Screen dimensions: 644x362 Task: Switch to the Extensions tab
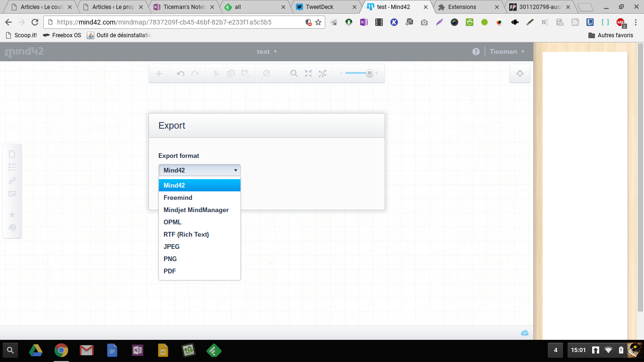click(468, 7)
